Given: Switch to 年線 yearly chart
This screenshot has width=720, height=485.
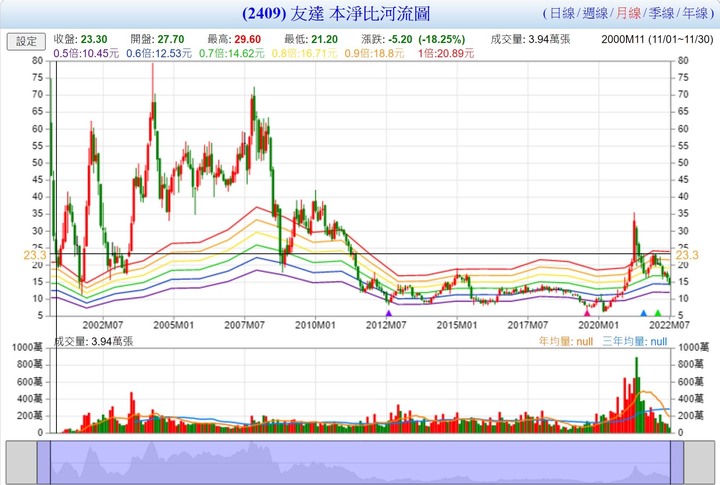Looking at the screenshot, I should coord(695,13).
